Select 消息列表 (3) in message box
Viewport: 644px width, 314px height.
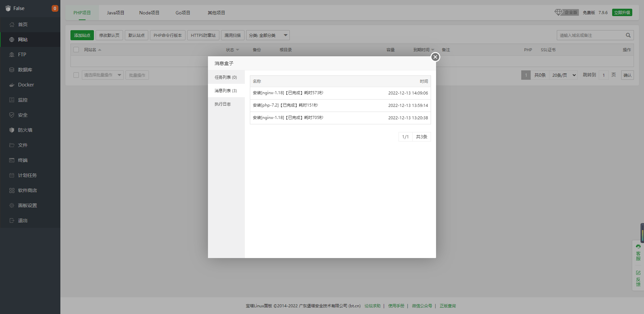pyautogui.click(x=226, y=90)
